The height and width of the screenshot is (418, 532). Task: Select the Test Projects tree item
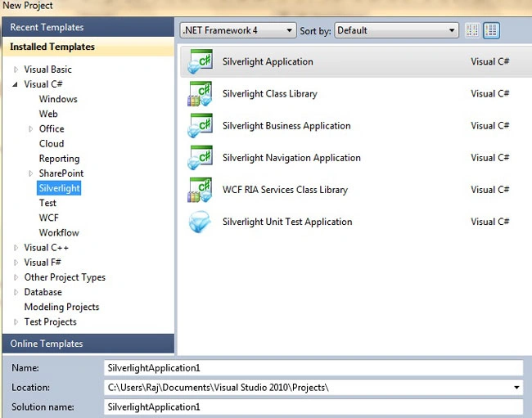(50, 322)
